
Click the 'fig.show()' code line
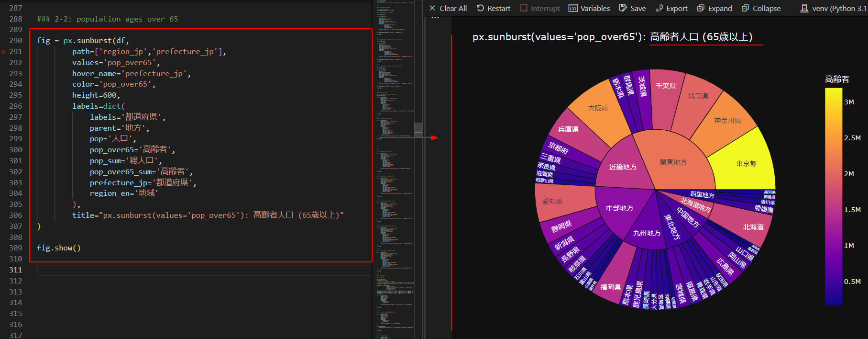pos(59,248)
